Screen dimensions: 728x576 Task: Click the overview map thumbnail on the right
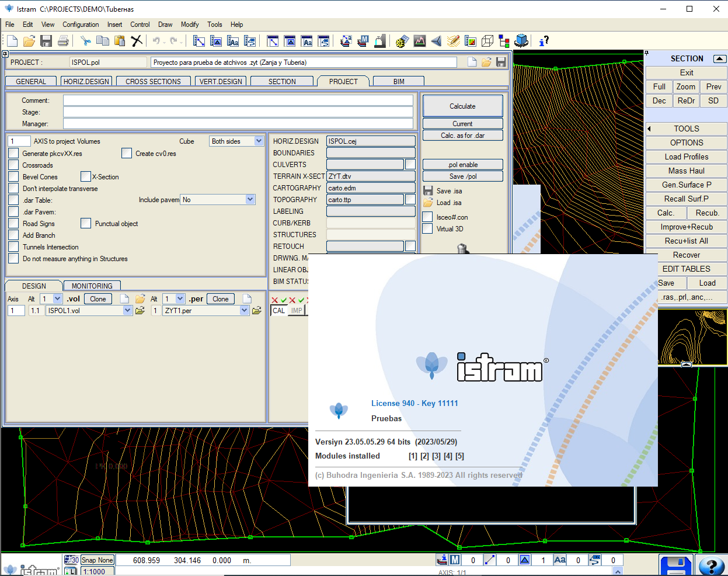(x=692, y=337)
